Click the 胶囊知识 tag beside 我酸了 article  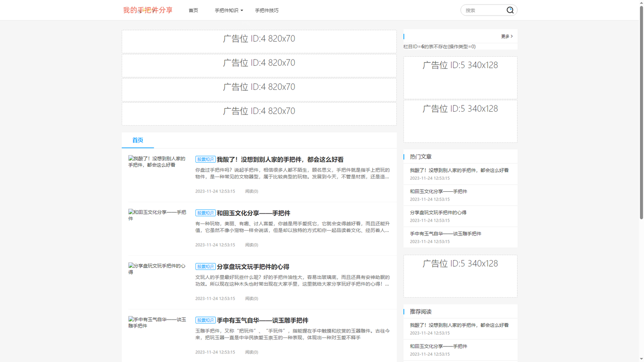(205, 160)
